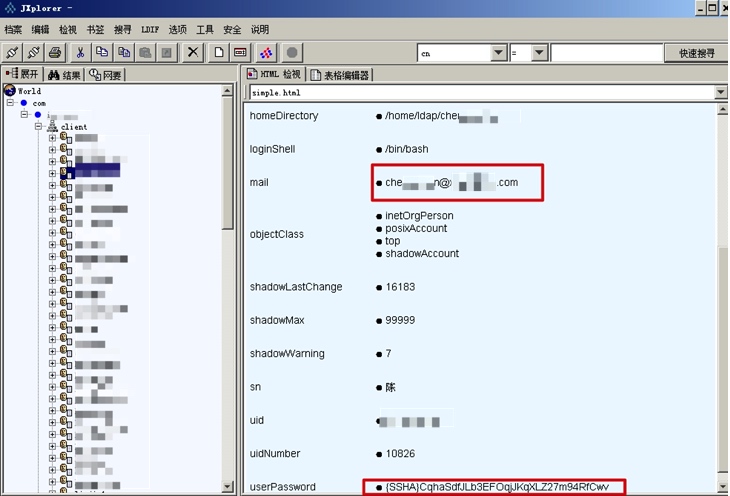Switch to the 结果 results tab
Image resolution: width=730 pixels, height=496 pixels.
pyautogui.click(x=64, y=75)
